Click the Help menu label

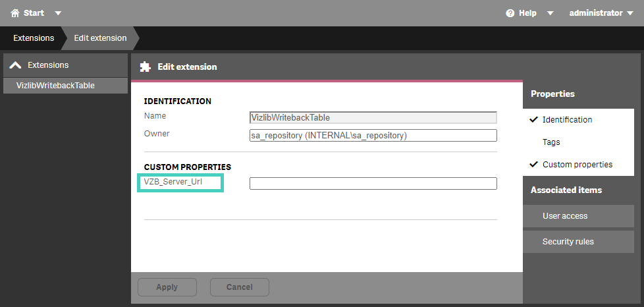pos(527,13)
